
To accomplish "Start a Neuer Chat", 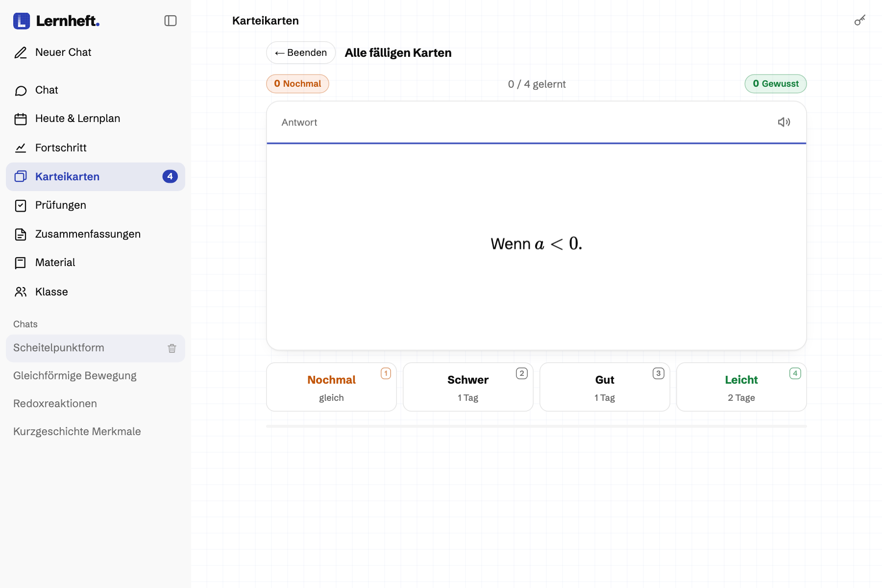I will (x=96, y=52).
